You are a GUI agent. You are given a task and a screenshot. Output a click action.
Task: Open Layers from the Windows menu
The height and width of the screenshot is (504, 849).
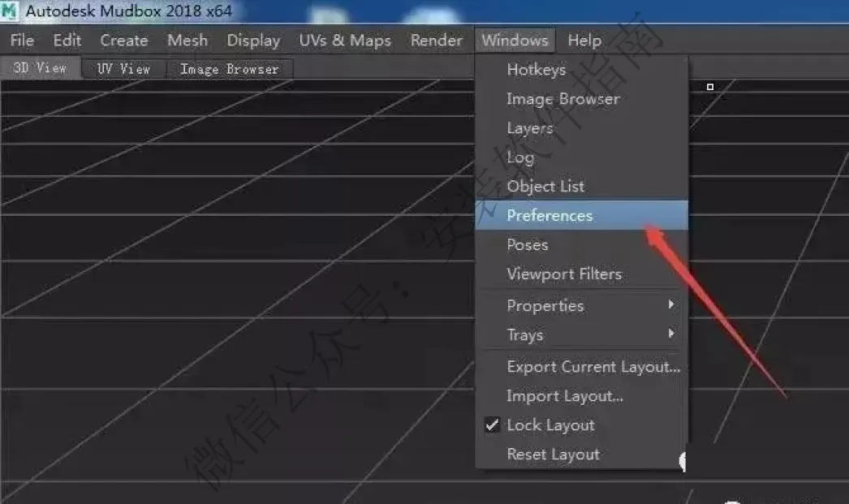[581, 128]
